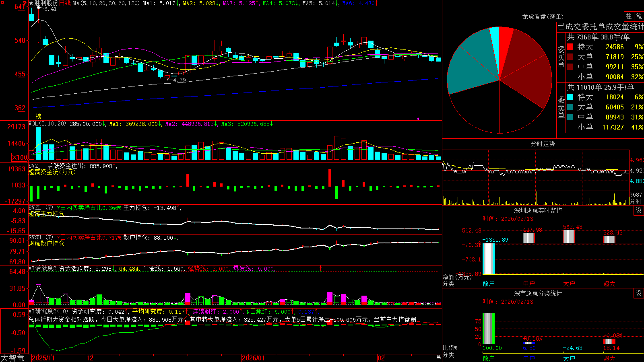Click the red question mark help icon
The height and width of the screenshot is (362, 644).
click(x=25, y=4)
